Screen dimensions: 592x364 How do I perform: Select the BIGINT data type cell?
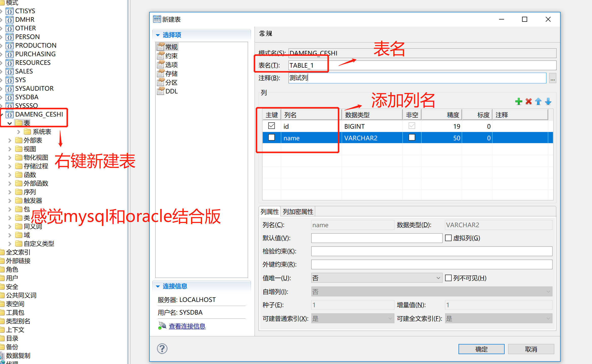pos(372,126)
